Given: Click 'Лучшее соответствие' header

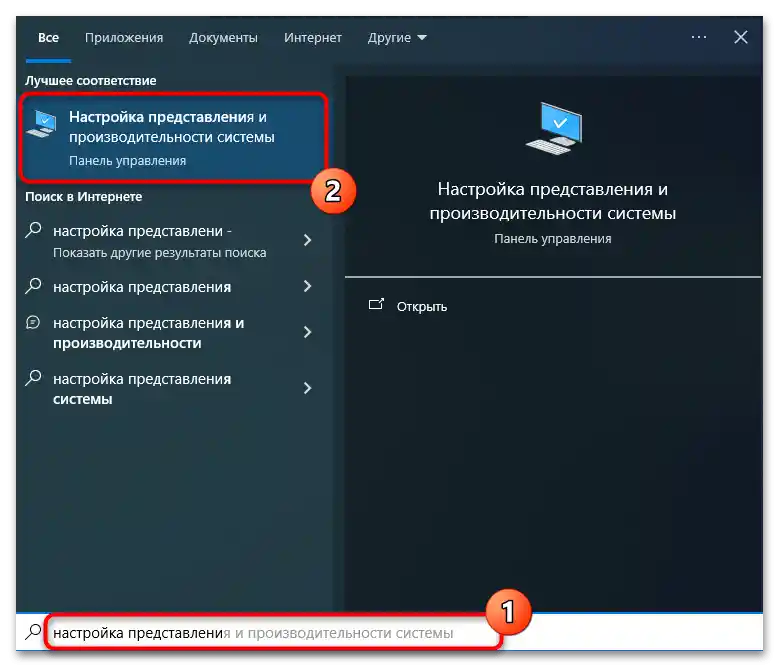Looking at the screenshot, I should pyautogui.click(x=90, y=80).
